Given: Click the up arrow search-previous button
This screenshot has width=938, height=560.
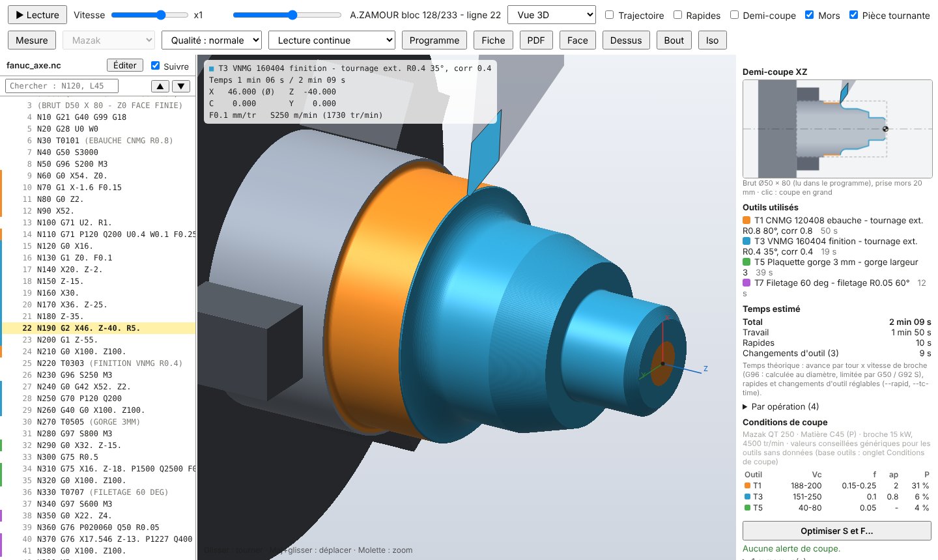Looking at the screenshot, I should pyautogui.click(x=160, y=86).
